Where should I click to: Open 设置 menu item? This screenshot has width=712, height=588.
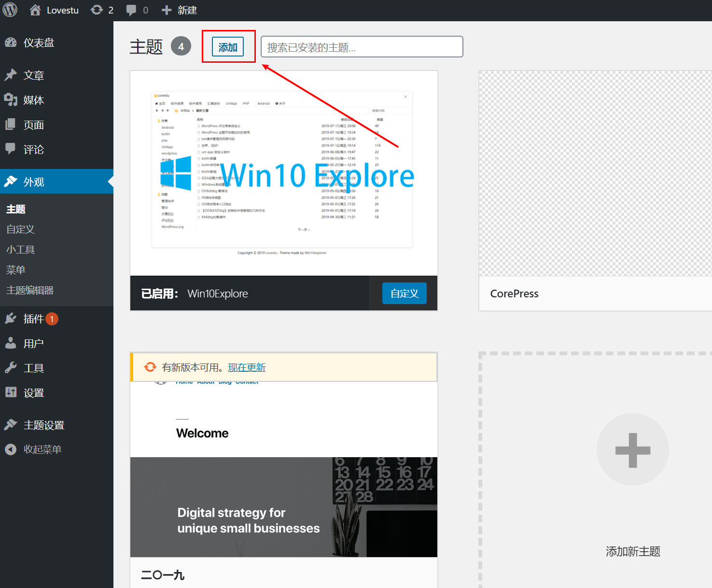[x=34, y=393]
